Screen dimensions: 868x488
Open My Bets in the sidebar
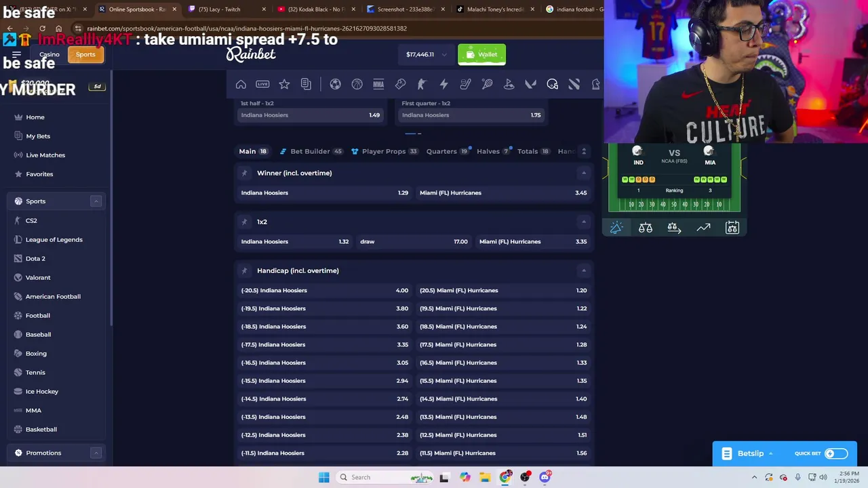tap(38, 136)
